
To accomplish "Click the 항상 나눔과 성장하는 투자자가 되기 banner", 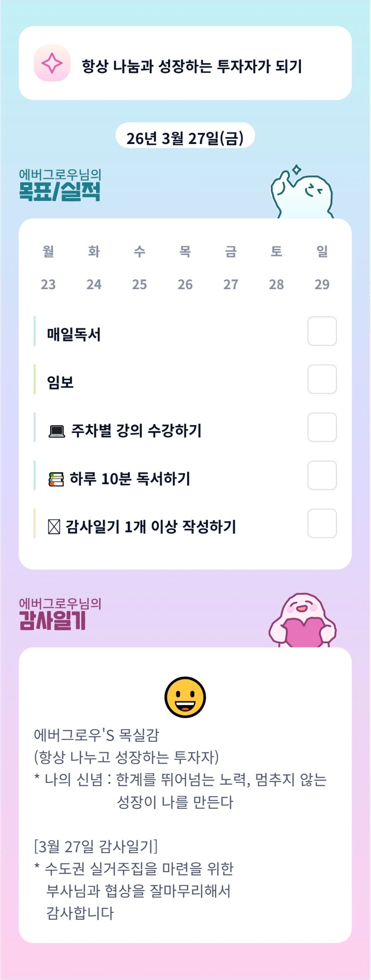I will [x=192, y=66].
